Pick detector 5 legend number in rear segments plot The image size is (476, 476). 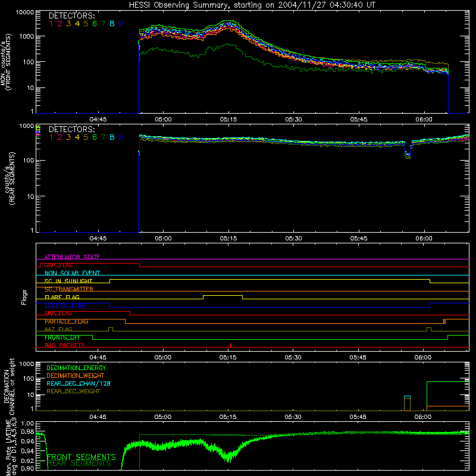click(86, 137)
